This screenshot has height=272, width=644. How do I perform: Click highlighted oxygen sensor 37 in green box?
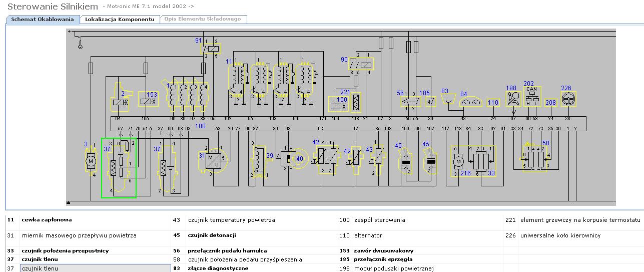(119, 168)
